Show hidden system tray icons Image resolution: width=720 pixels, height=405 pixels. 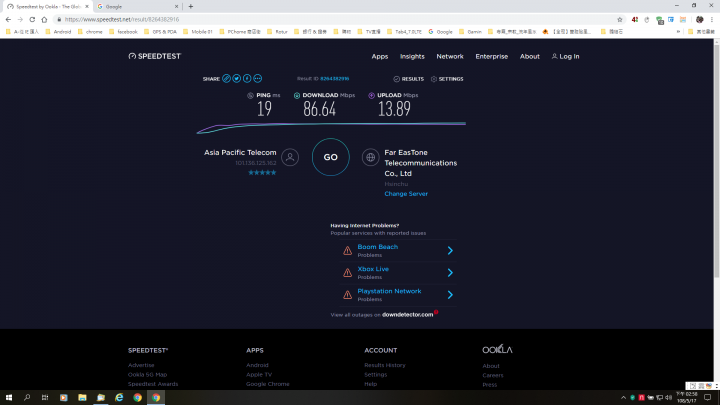point(623,398)
